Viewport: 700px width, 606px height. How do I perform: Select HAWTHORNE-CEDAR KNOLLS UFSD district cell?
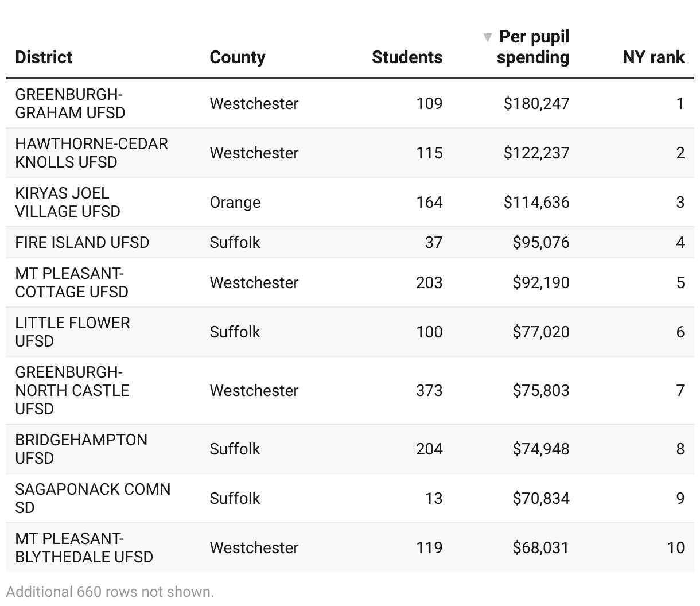(91, 153)
